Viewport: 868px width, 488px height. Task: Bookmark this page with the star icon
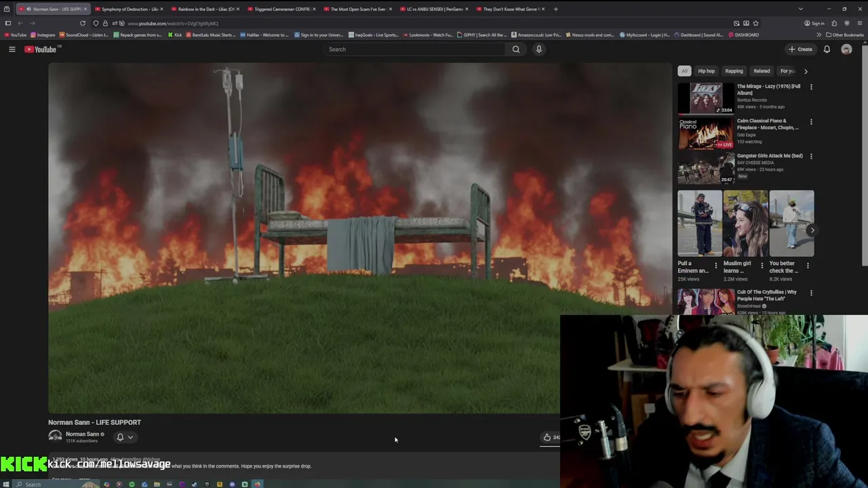tap(755, 23)
